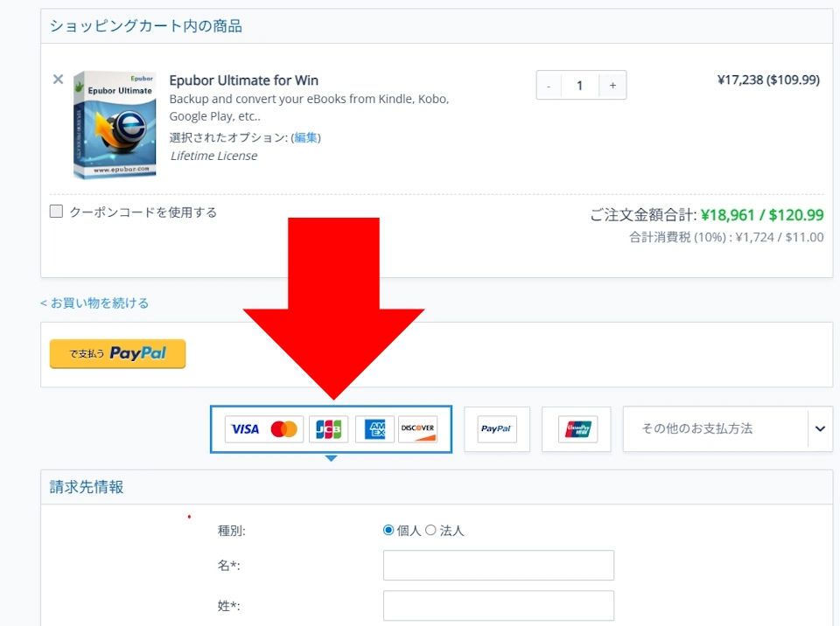Select the American Express icon
This screenshot has width=840, height=626.
pos(374,429)
